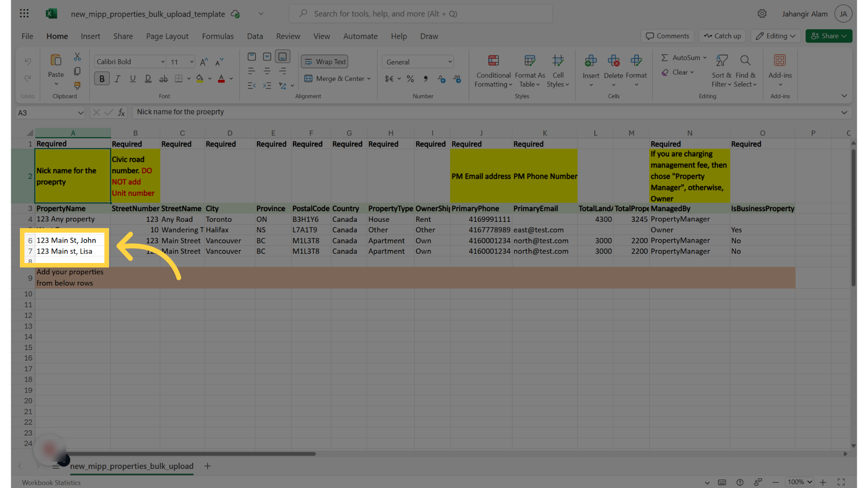
Task: Open the Editing mode dropdown
Action: pyautogui.click(x=776, y=36)
